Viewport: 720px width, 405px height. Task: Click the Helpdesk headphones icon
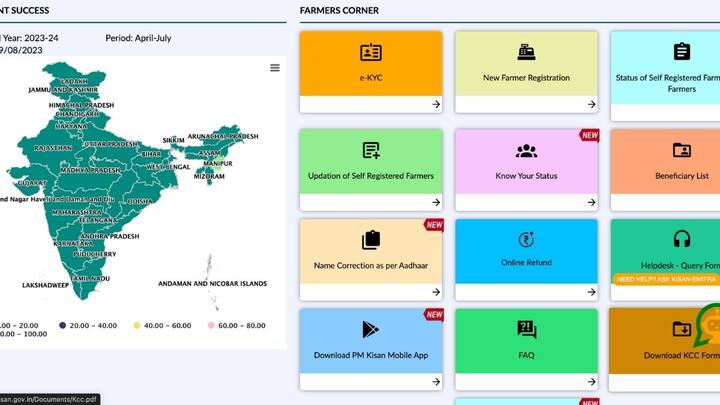click(682, 239)
